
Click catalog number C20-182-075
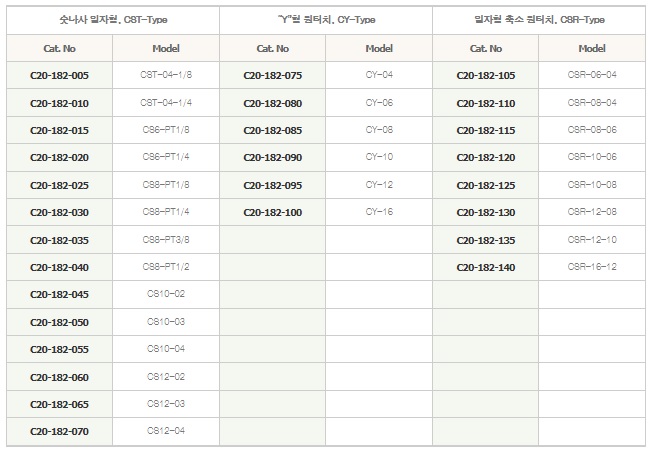[x=273, y=76]
